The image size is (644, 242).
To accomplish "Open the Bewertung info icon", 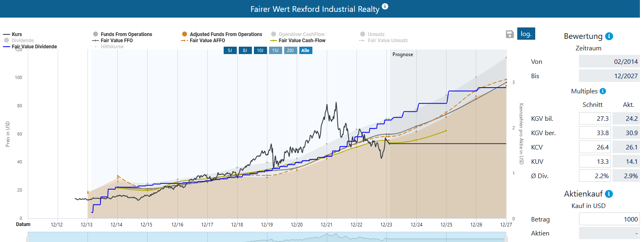I will point(609,36).
